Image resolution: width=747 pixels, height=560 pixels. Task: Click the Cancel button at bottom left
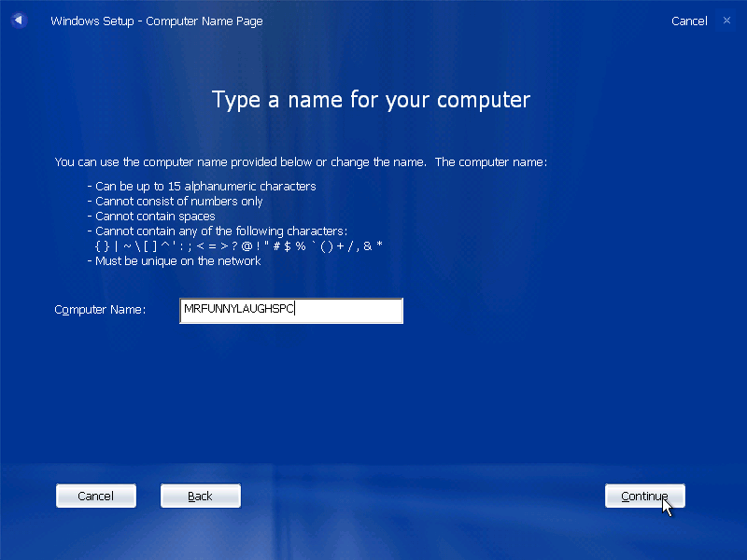(95, 496)
